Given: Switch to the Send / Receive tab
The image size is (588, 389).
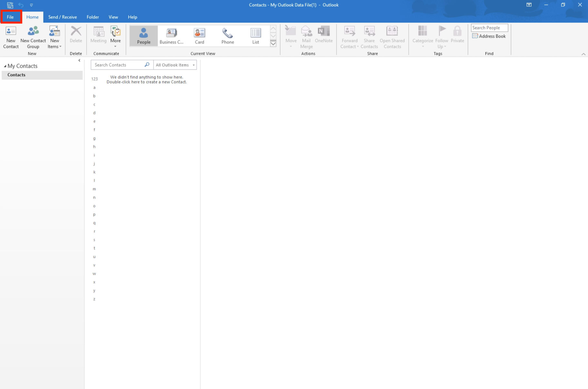Looking at the screenshot, I should point(63,17).
